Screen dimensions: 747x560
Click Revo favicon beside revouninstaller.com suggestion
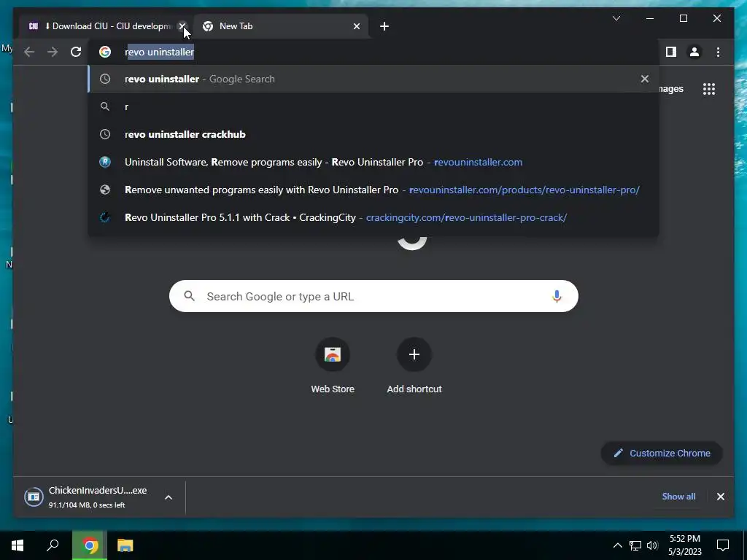click(x=105, y=162)
